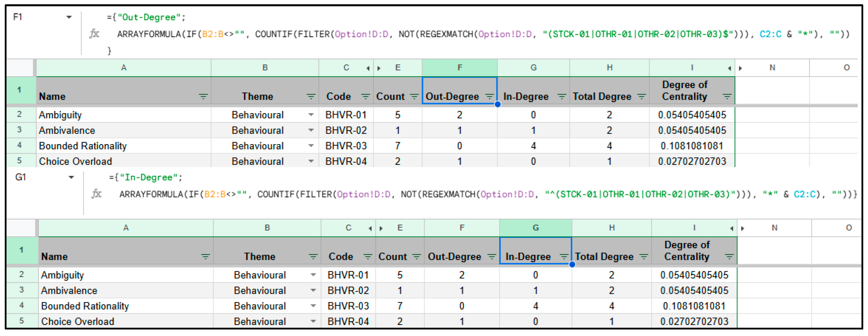Select row 4 header in top sheet
868x336 pixels.
[19, 146]
